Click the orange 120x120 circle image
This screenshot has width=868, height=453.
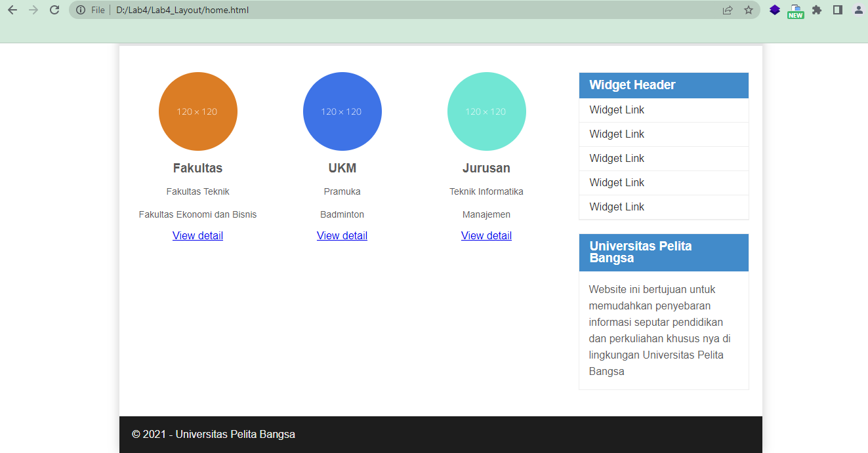197,111
